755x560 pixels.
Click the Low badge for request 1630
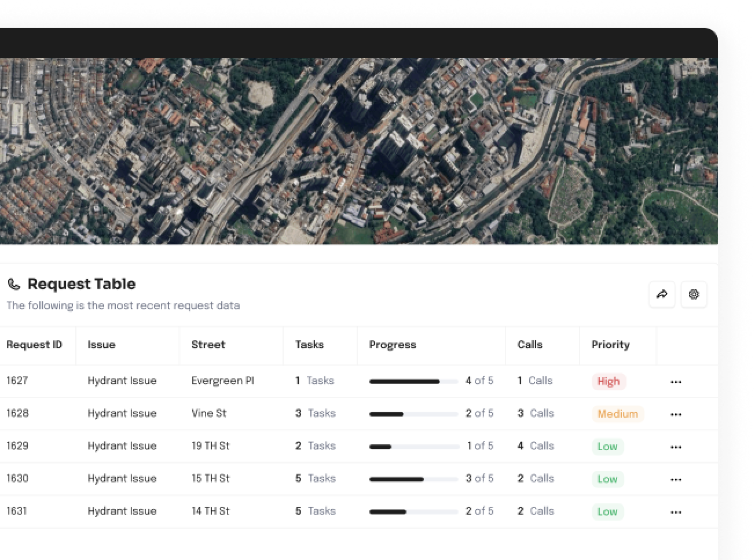click(x=607, y=479)
